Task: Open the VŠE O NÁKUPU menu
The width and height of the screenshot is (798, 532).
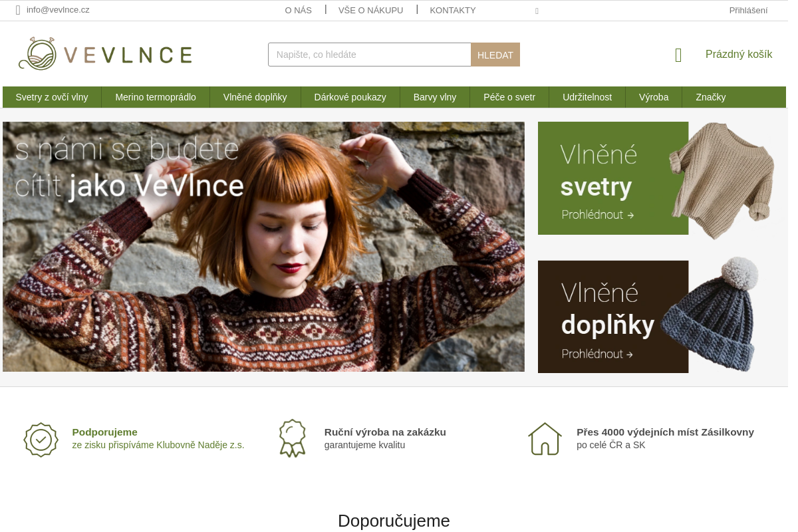Action: click(x=370, y=10)
